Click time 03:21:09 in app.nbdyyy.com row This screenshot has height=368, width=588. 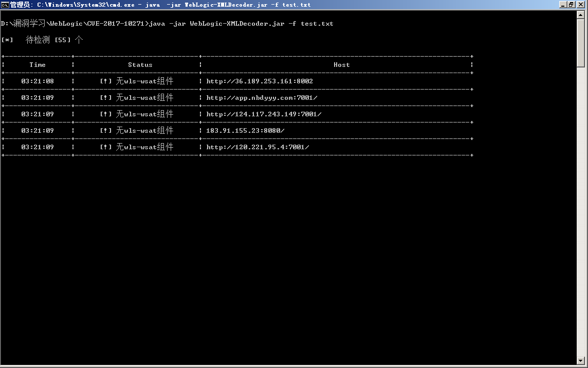pos(38,98)
